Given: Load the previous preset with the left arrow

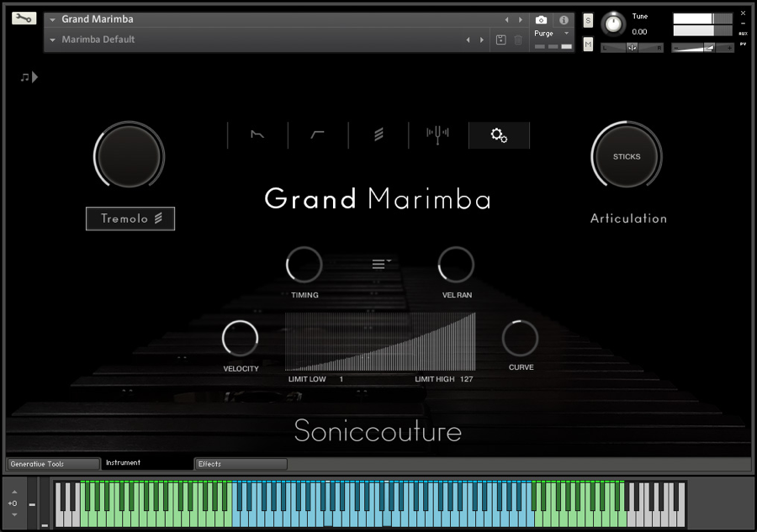Looking at the screenshot, I should [468, 40].
